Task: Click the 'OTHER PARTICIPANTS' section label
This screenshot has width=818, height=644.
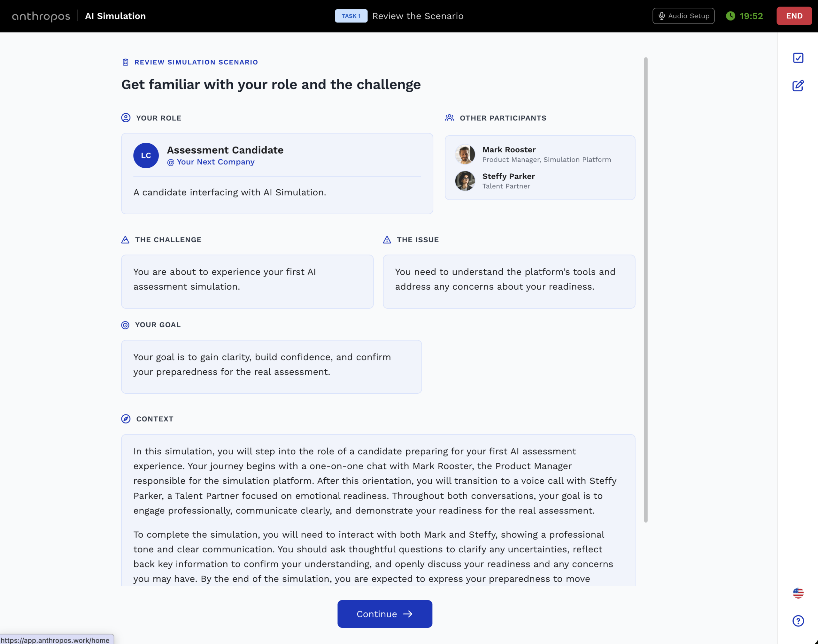Action: (503, 118)
